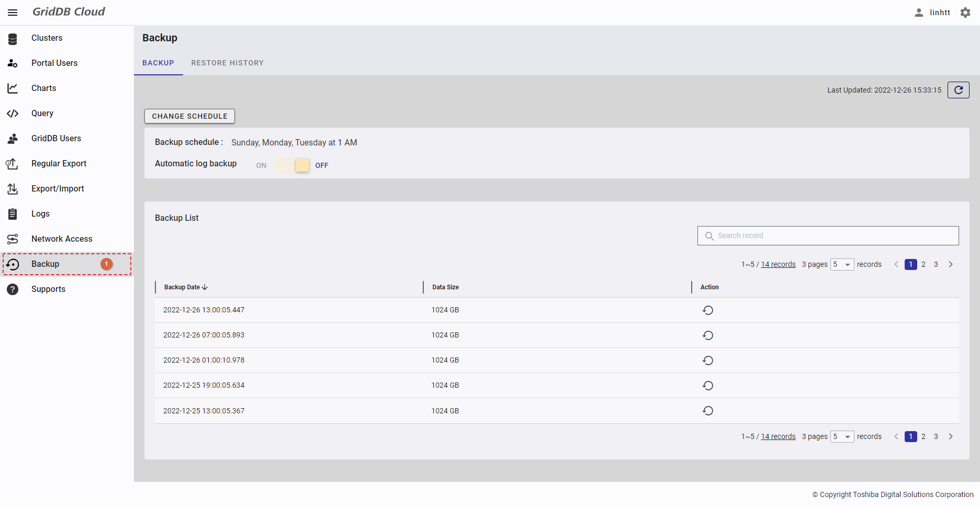Select the Backup tab

(x=158, y=63)
